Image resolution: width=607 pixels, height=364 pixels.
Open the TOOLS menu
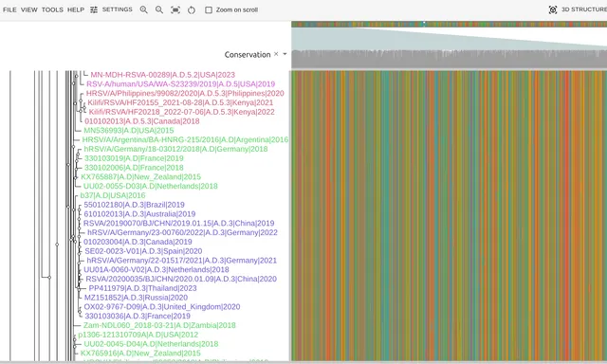(x=52, y=9)
